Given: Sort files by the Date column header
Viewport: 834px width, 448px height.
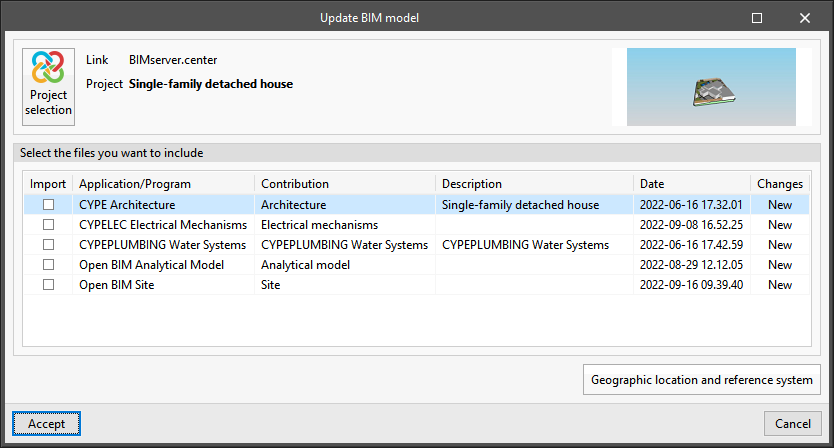Looking at the screenshot, I should point(652,184).
